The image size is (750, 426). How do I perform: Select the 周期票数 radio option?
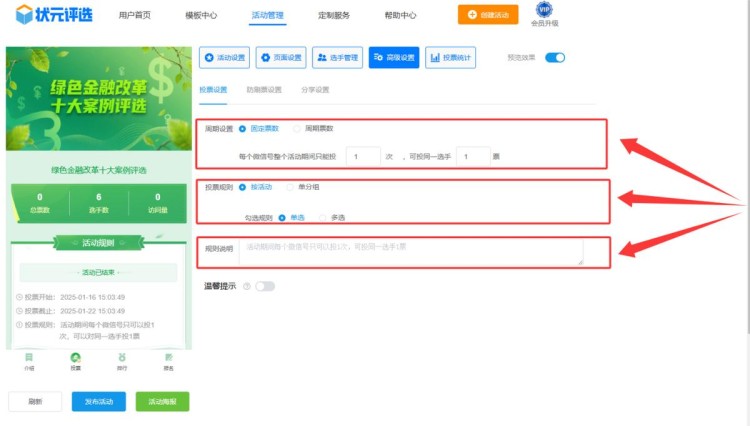pos(297,129)
